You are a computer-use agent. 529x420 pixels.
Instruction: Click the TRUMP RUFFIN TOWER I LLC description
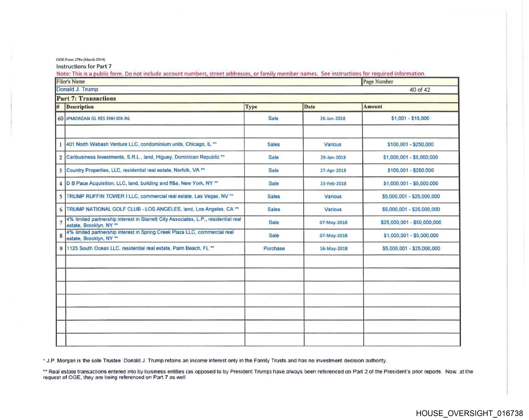click(150, 196)
